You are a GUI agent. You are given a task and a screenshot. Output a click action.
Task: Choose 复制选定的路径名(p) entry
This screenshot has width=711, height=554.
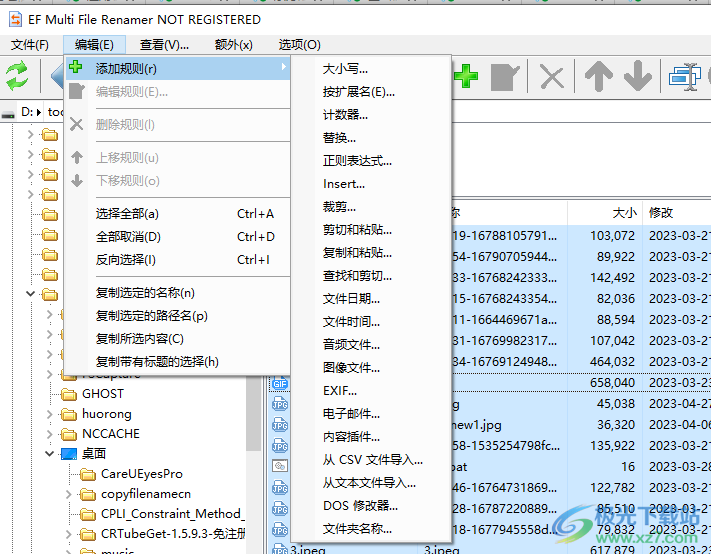177,316
